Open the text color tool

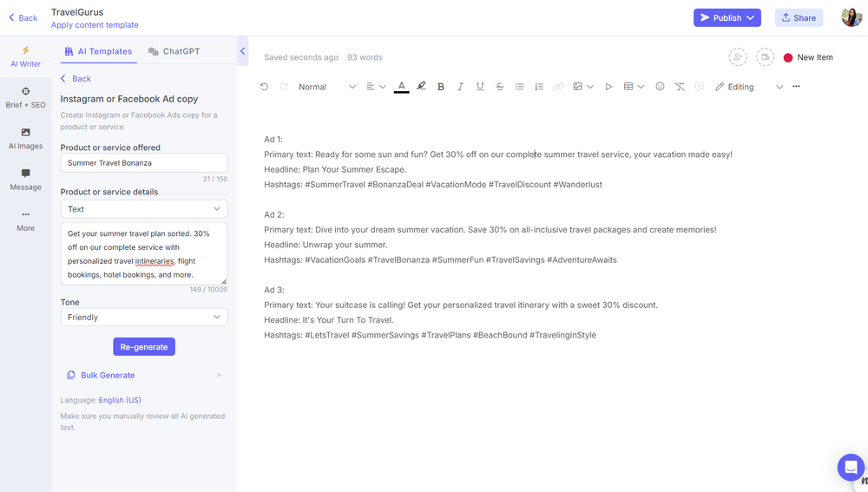401,87
